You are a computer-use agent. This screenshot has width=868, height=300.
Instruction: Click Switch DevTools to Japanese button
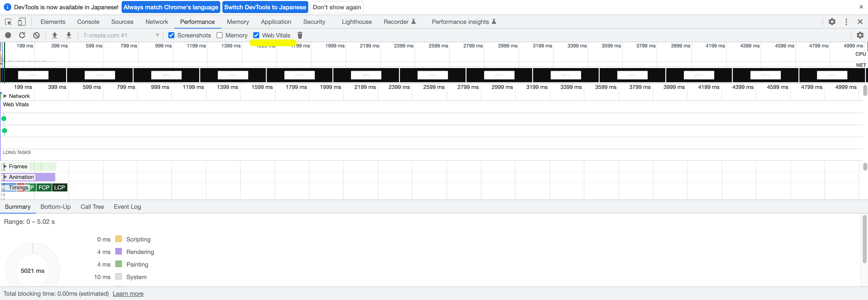[265, 7]
